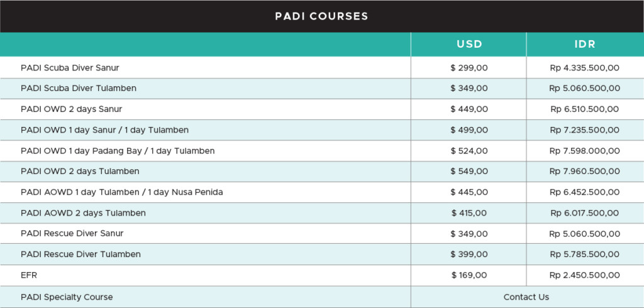Click the PADI COURSES table title

(x=321, y=16)
